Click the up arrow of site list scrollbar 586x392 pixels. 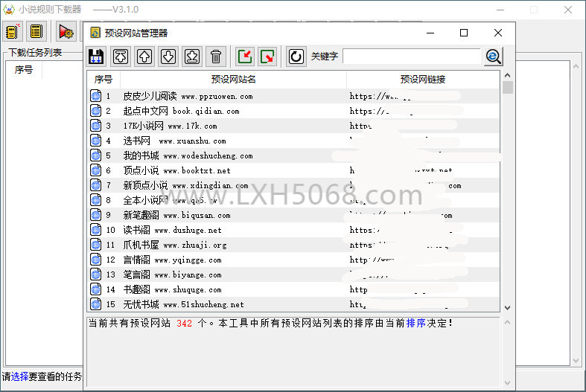pos(507,75)
